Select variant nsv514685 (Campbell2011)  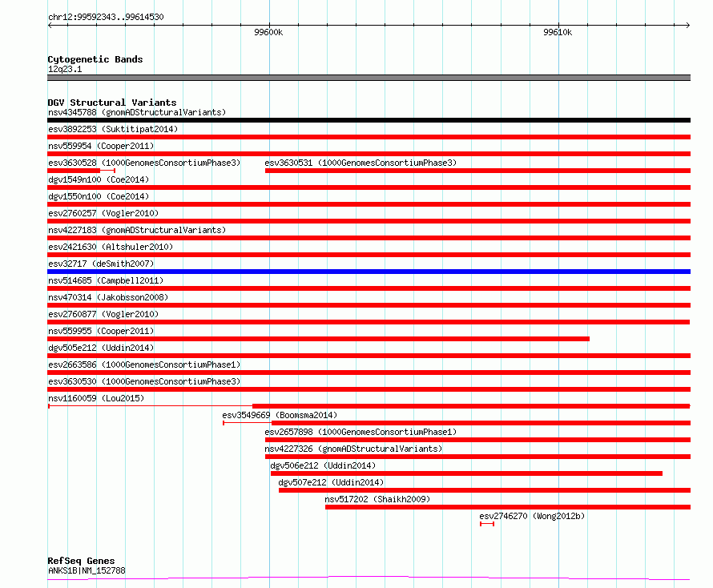(106, 280)
